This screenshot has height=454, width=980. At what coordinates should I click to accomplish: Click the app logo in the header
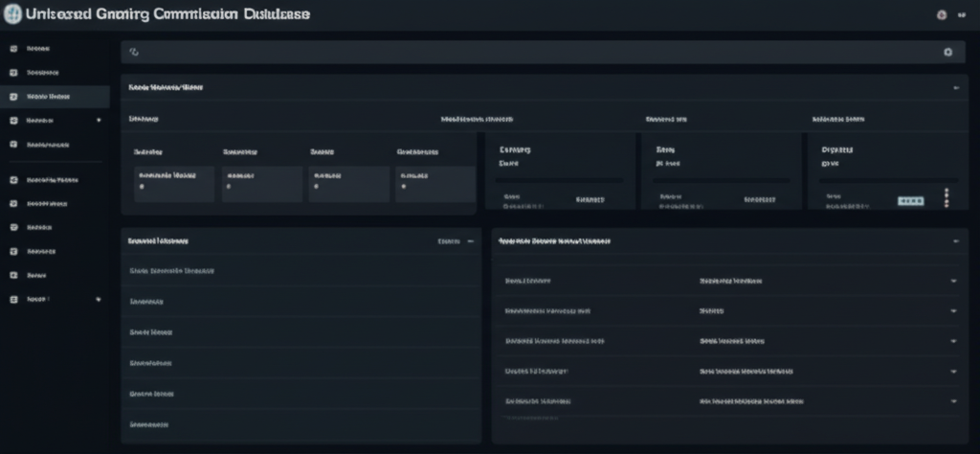tap(11, 13)
